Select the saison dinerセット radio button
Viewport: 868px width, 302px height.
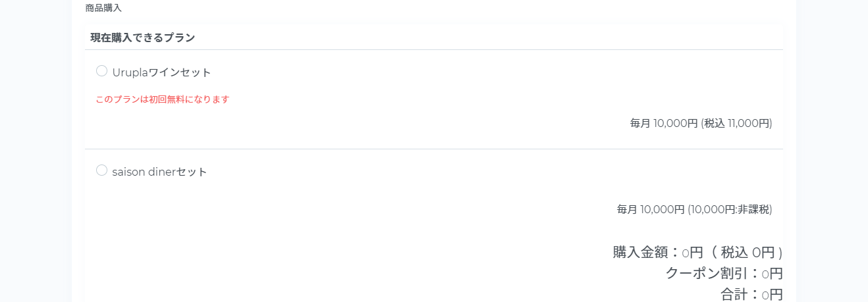tap(101, 170)
